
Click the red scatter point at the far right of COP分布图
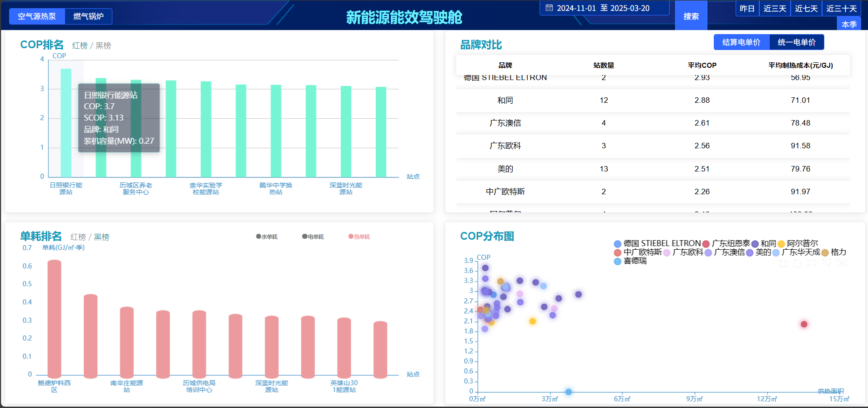tap(804, 324)
